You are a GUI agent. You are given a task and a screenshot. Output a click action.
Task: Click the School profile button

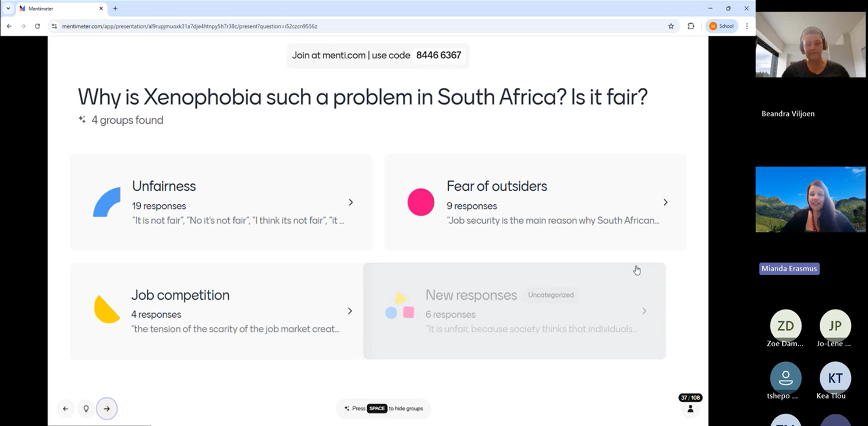pyautogui.click(x=722, y=26)
